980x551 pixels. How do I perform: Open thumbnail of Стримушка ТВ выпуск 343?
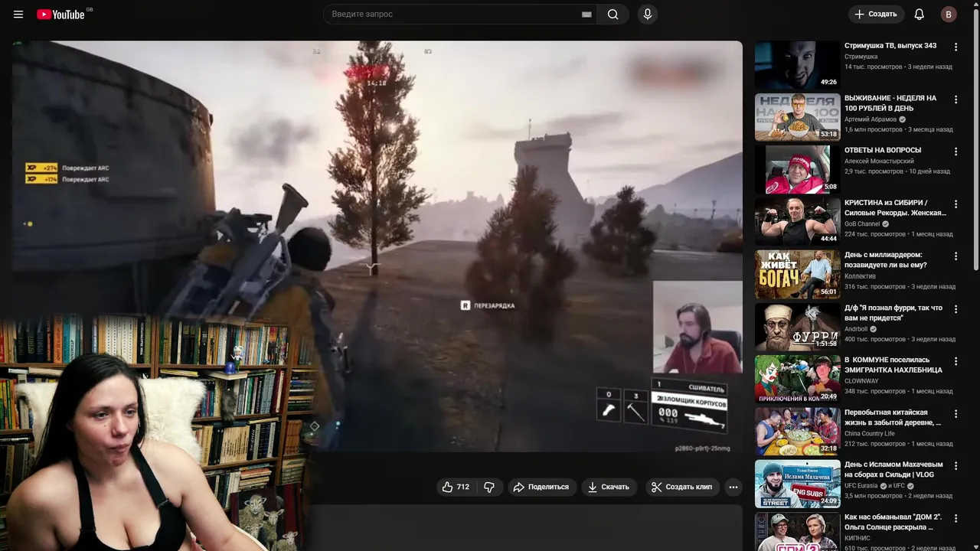797,65
